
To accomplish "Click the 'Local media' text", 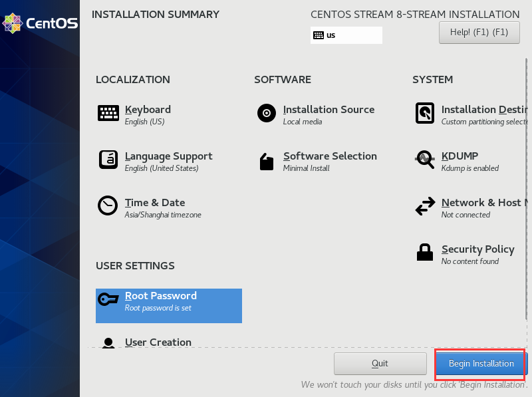I will [x=303, y=122].
